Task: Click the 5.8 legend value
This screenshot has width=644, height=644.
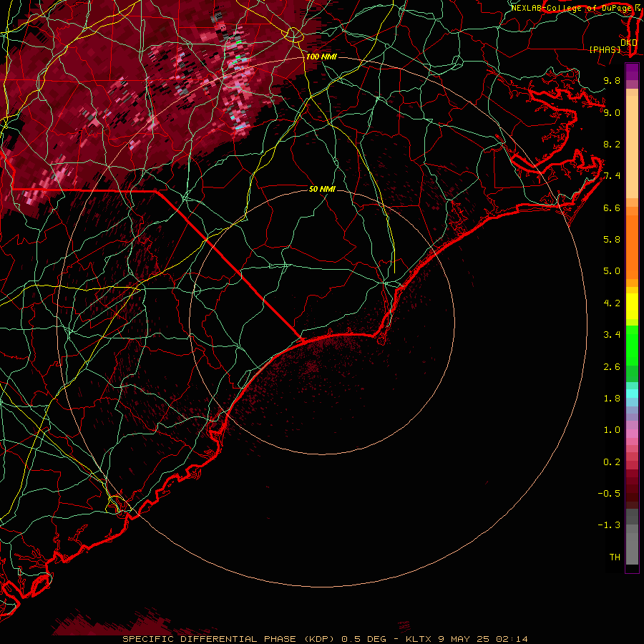Action: tap(612, 240)
